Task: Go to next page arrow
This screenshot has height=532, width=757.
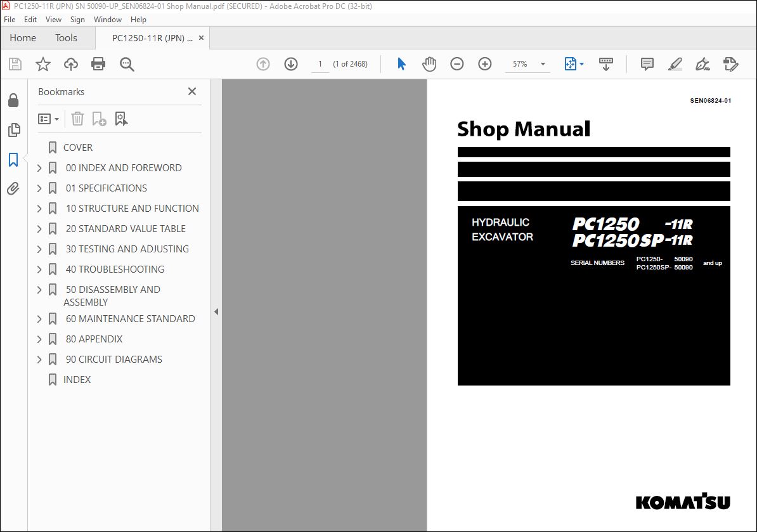Action: click(x=291, y=64)
